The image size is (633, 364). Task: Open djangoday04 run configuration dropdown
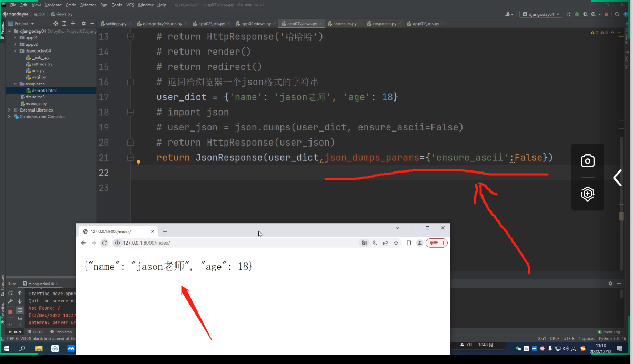[x=540, y=14]
